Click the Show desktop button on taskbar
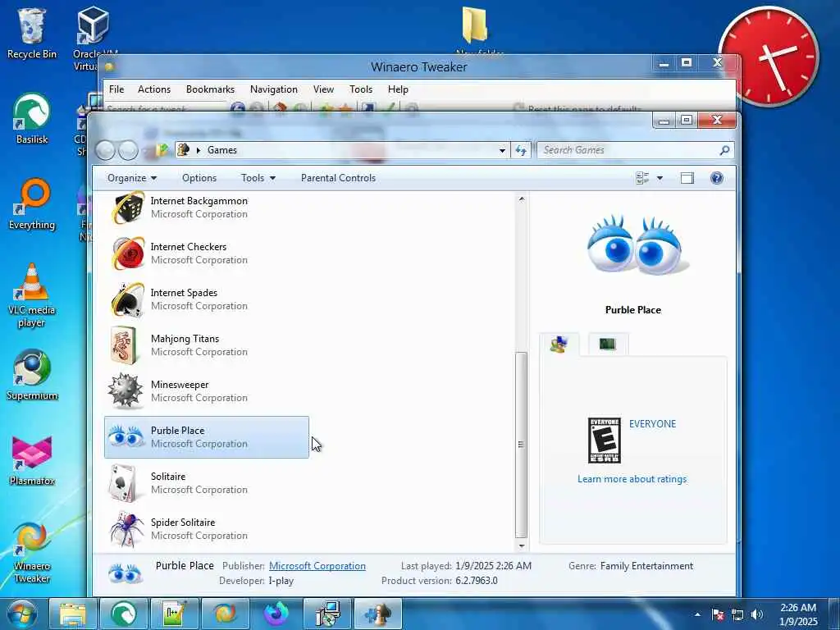Screen dimensions: 840x630 (x=834, y=614)
